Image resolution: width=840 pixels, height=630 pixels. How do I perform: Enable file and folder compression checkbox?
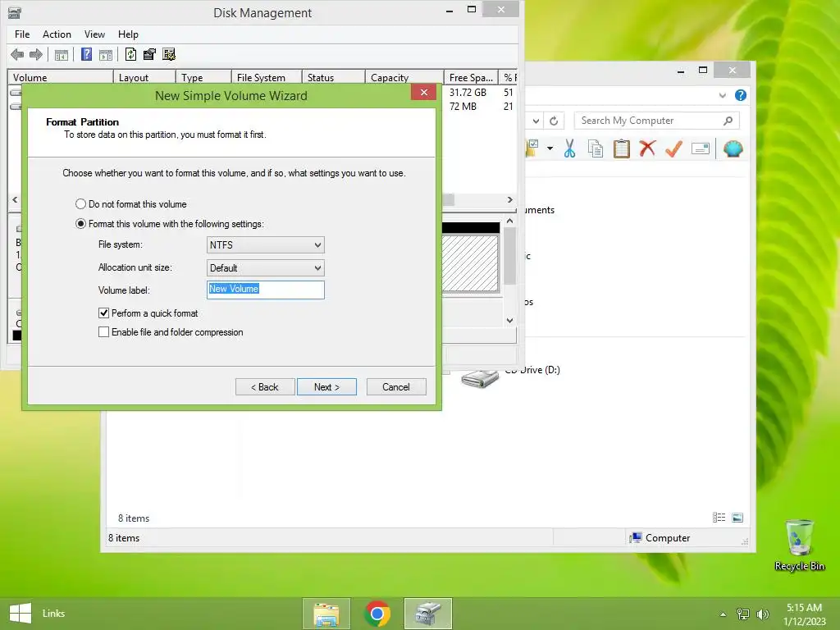tap(104, 332)
